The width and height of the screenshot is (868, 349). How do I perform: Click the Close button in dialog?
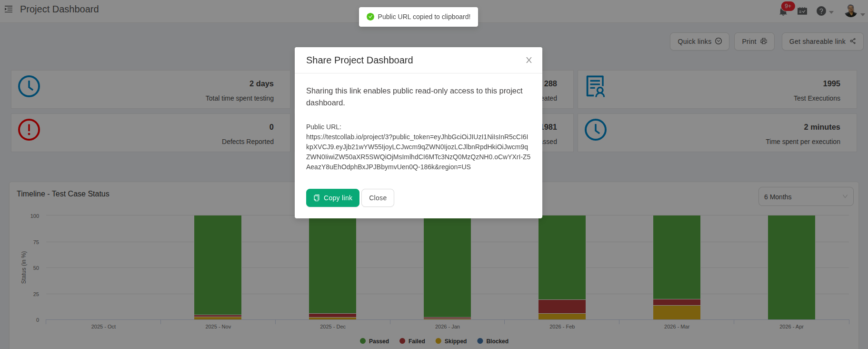(x=378, y=198)
